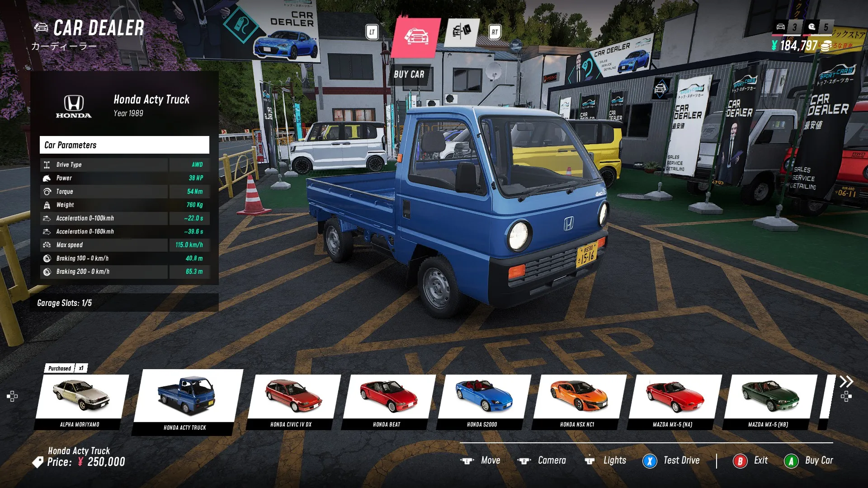
Task: Click the Car Dealer header car icon
Action: click(41, 27)
